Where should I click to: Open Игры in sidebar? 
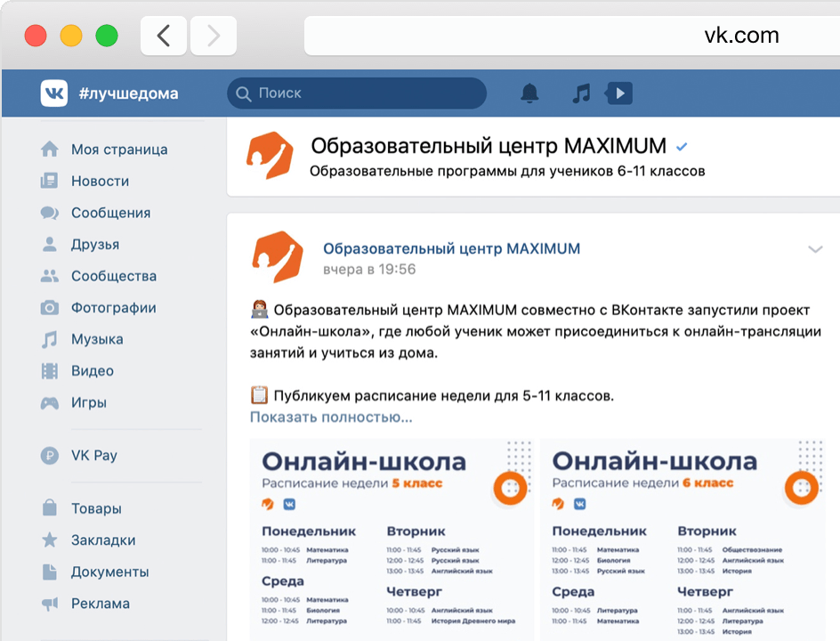[x=89, y=402]
